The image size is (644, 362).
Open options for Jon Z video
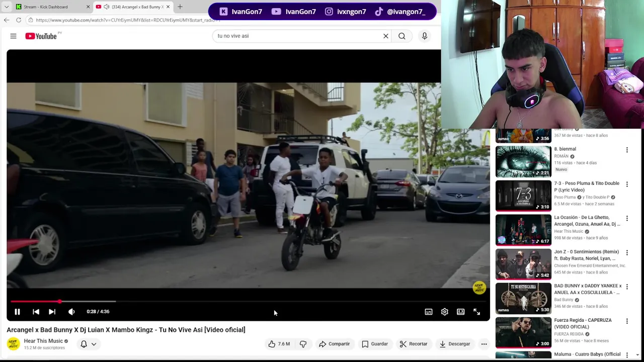627,252
